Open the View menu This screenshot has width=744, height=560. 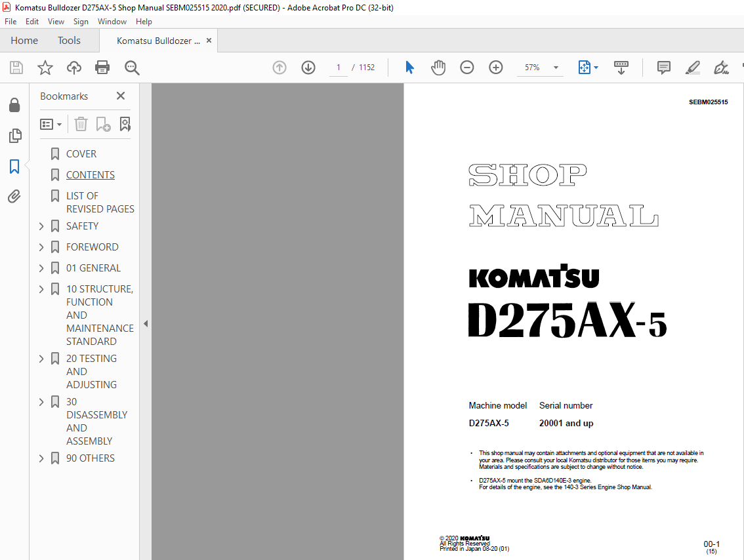pos(56,22)
